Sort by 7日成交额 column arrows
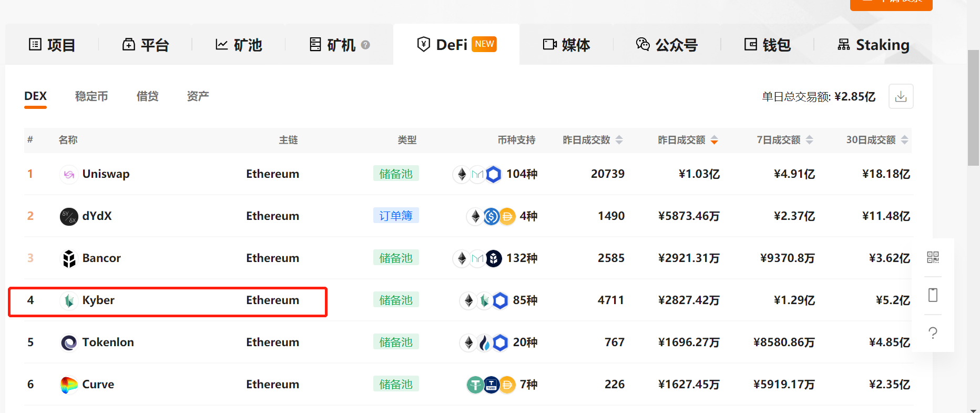 click(x=810, y=140)
